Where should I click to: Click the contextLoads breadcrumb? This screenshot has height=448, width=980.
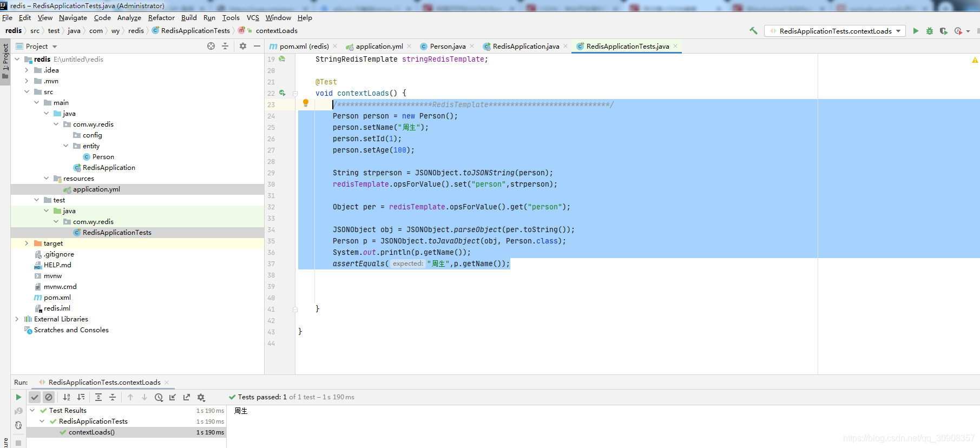coord(277,31)
